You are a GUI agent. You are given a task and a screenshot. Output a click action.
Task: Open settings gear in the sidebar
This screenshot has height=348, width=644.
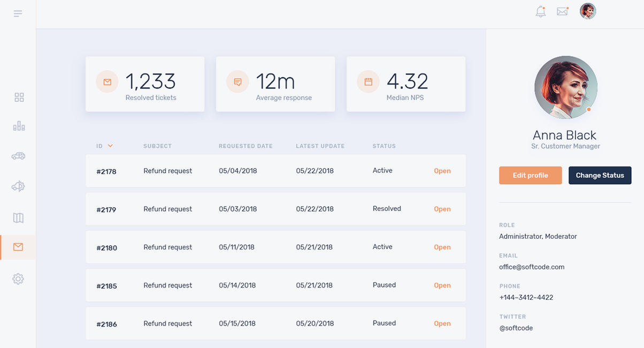click(x=18, y=279)
